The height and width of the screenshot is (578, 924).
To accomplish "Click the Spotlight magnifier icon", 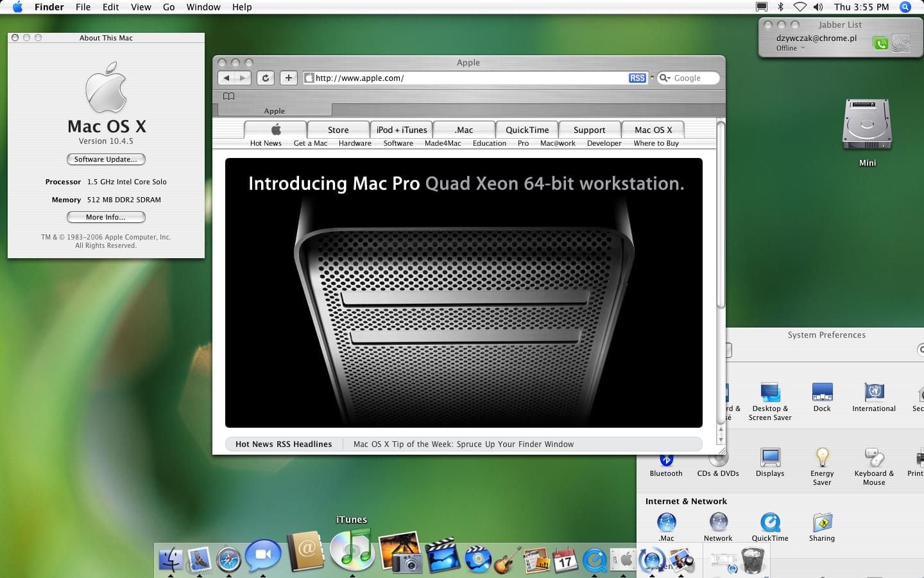I will click(905, 7).
